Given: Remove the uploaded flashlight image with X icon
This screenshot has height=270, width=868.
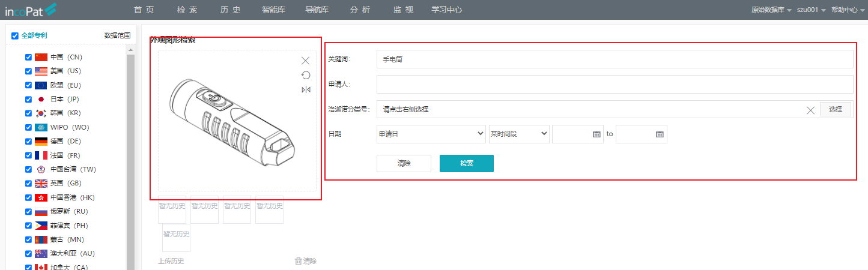Looking at the screenshot, I should click(x=306, y=61).
